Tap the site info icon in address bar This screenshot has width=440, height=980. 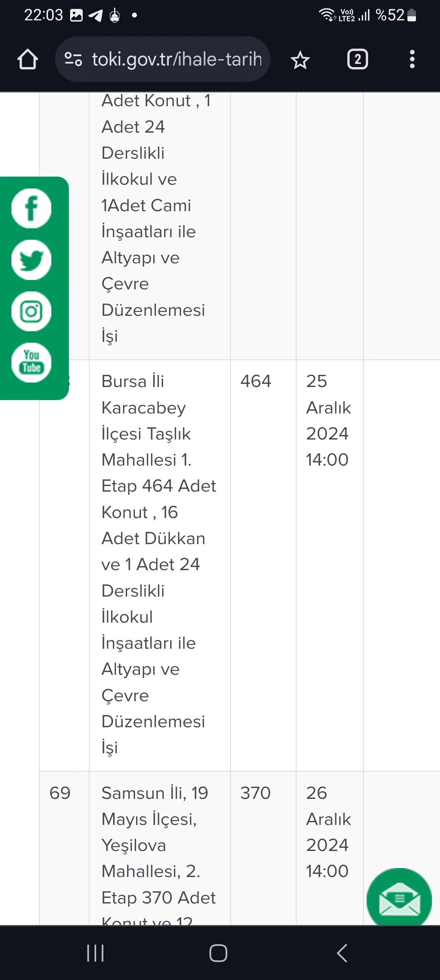pyautogui.click(x=73, y=59)
